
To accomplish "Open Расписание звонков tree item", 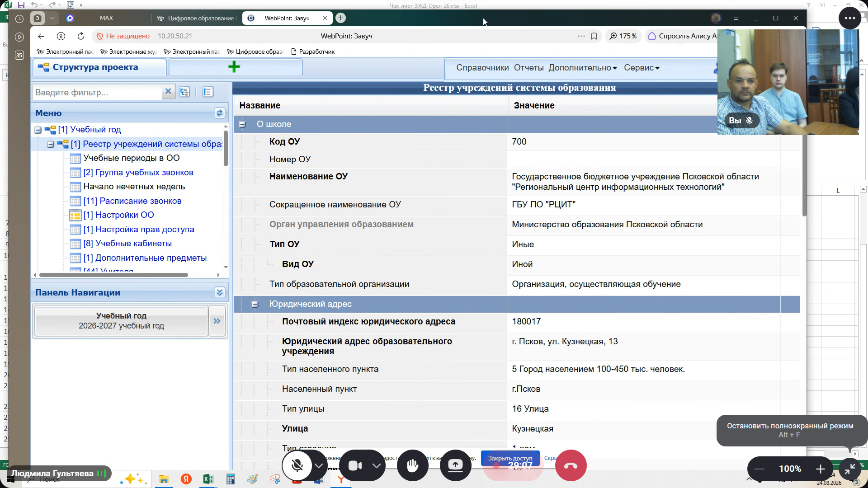I will [x=132, y=201].
